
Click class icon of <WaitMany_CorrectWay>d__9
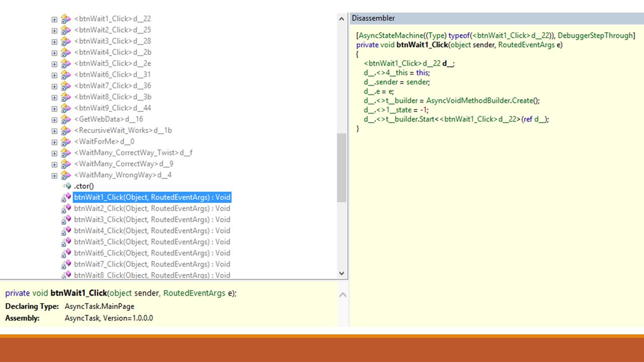click(66, 164)
